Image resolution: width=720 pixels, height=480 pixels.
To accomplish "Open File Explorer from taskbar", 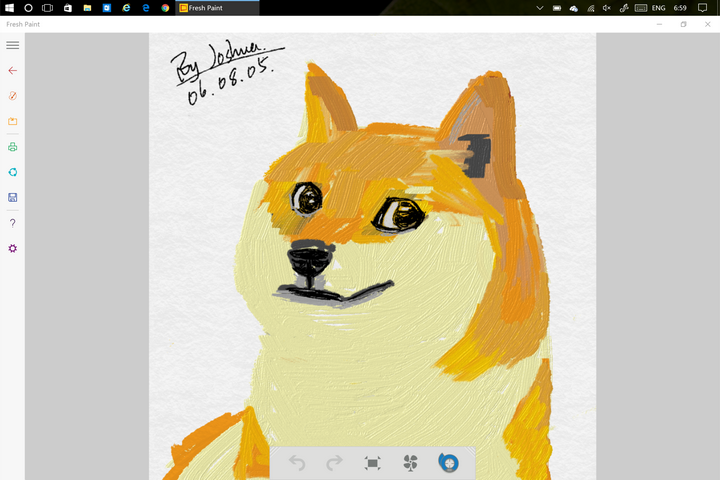I will [87, 8].
